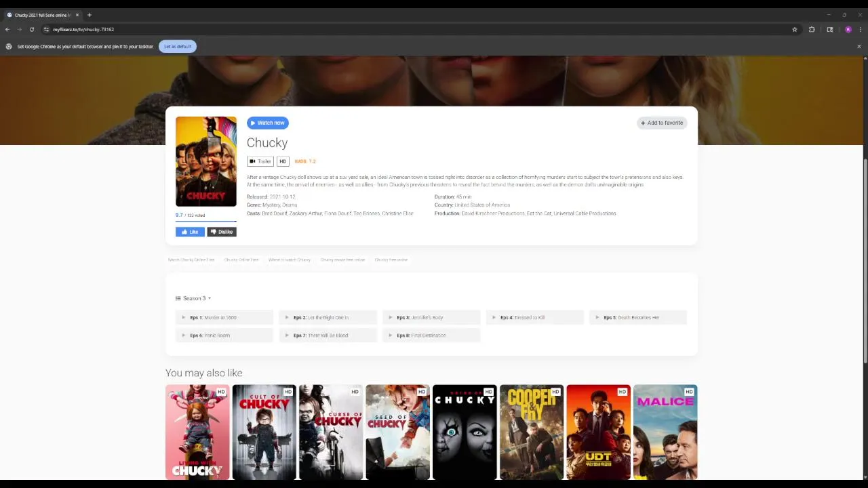Click Add to favorite button
Viewport: 868px width, 488px height.
pos(662,123)
